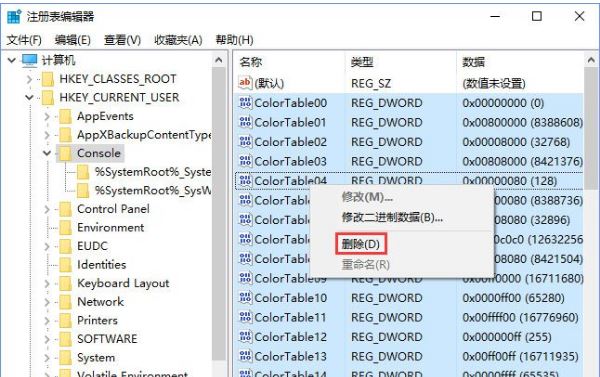Expand the AppEvents key
600x377 pixels.
click(x=47, y=116)
